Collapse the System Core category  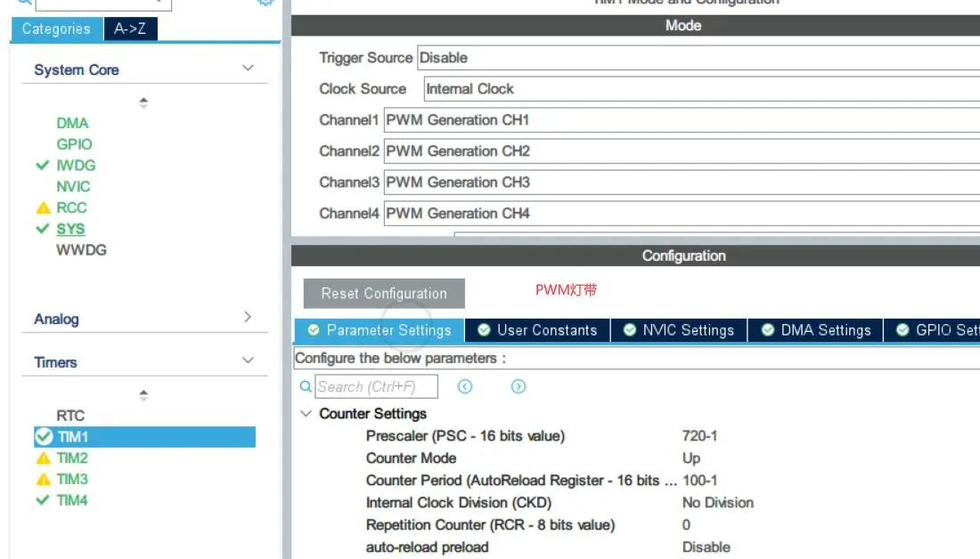click(248, 69)
